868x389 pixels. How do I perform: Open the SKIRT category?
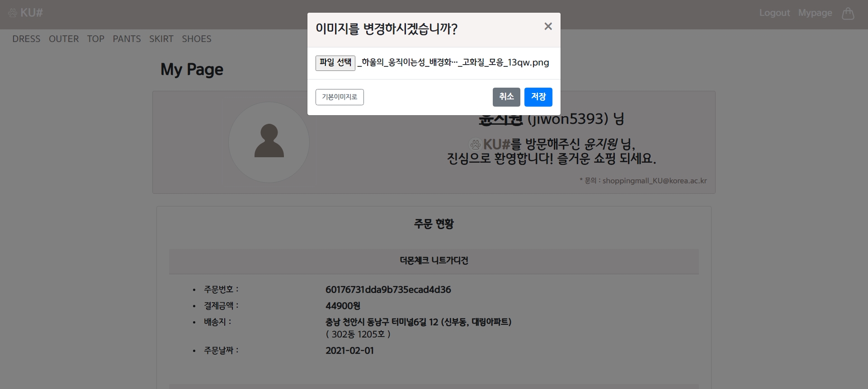[x=161, y=39]
